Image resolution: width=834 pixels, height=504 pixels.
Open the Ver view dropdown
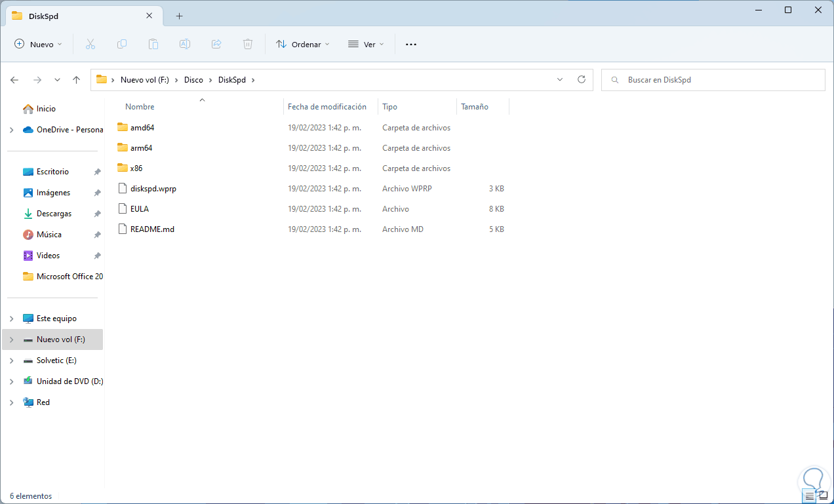click(366, 45)
